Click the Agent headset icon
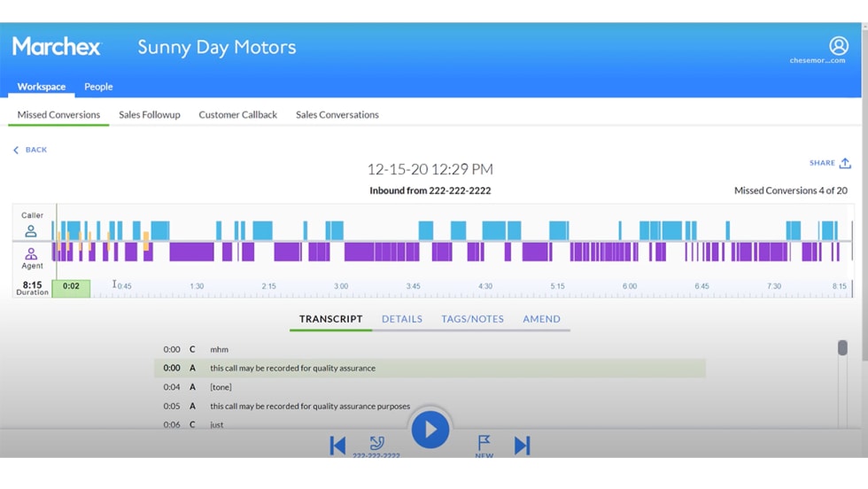 (31, 254)
